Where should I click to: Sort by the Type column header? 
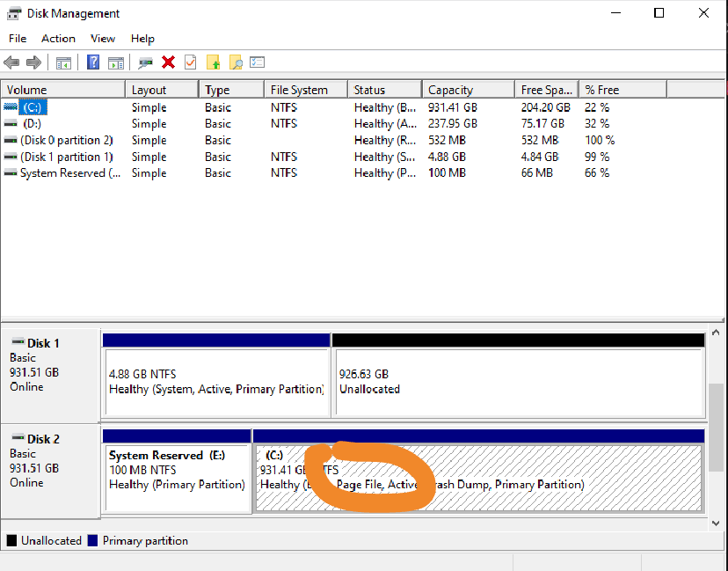232,90
